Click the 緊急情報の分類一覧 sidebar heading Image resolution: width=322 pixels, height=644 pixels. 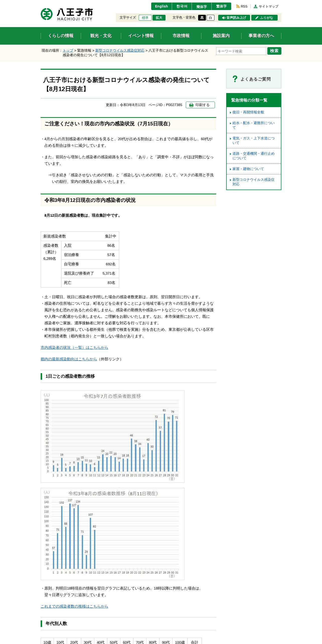tap(254, 100)
